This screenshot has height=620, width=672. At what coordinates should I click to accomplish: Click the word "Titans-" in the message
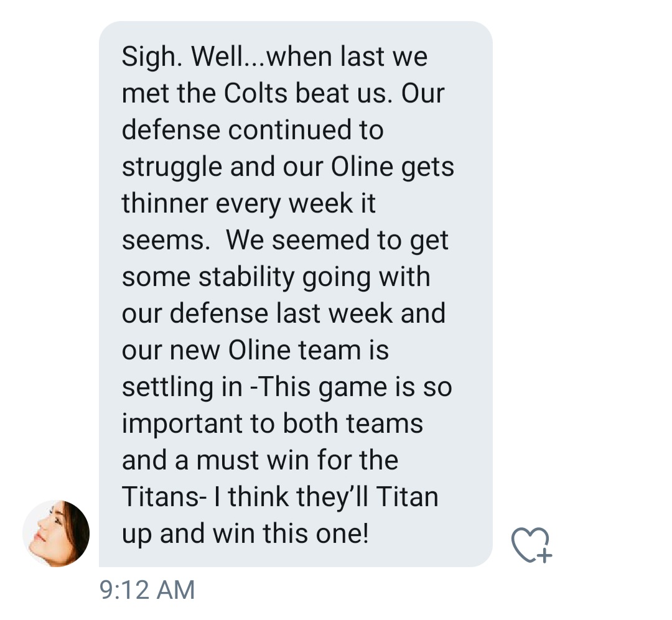coord(161,497)
